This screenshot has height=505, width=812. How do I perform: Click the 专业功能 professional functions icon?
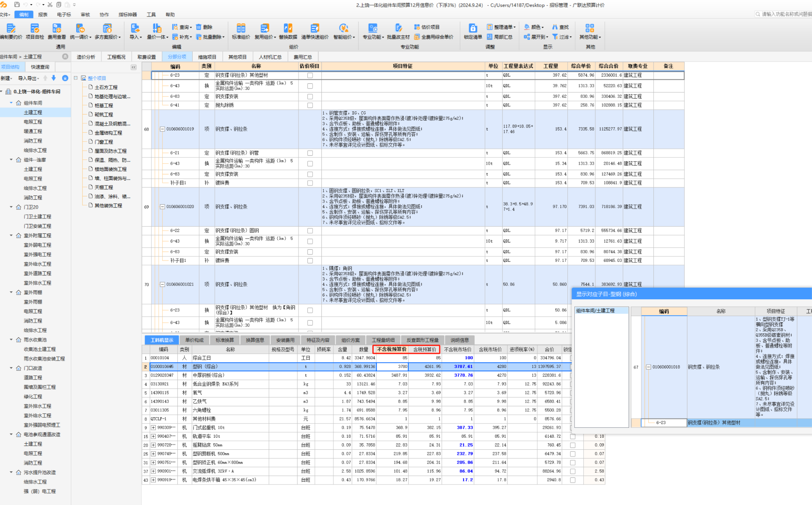coord(373,29)
